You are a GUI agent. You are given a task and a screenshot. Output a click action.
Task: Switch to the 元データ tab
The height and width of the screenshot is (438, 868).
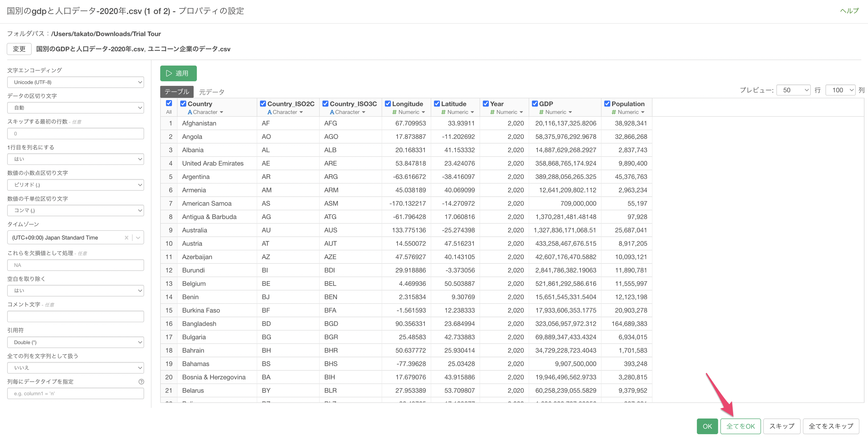click(212, 92)
